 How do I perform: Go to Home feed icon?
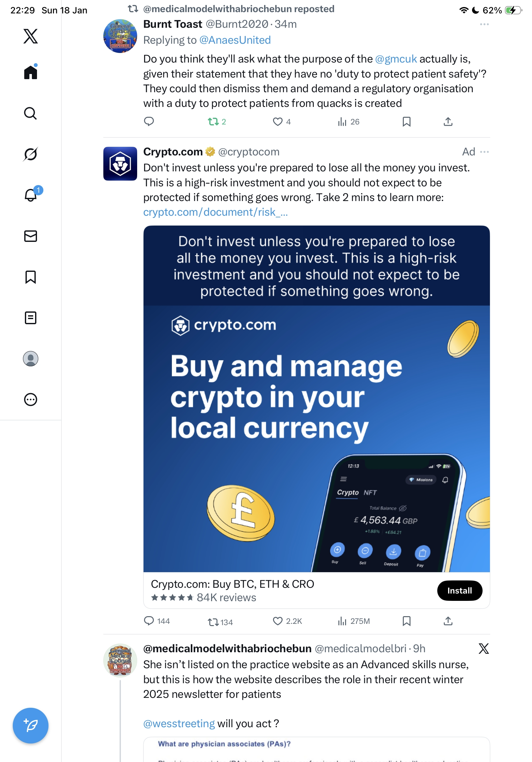click(x=31, y=72)
